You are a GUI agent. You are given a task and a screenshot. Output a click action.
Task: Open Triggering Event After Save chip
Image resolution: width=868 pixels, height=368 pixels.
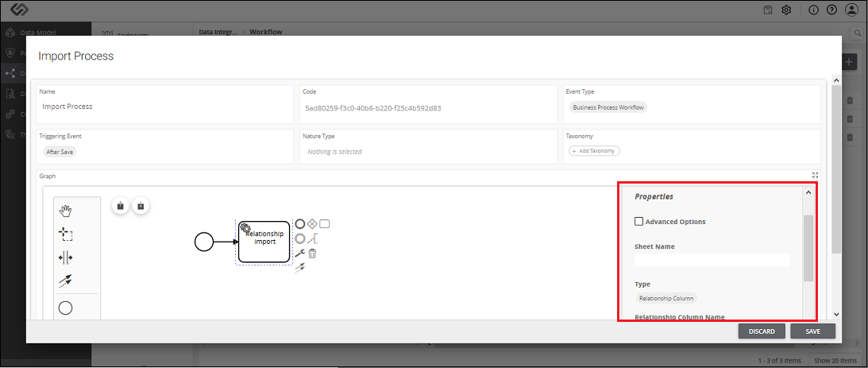coord(60,151)
